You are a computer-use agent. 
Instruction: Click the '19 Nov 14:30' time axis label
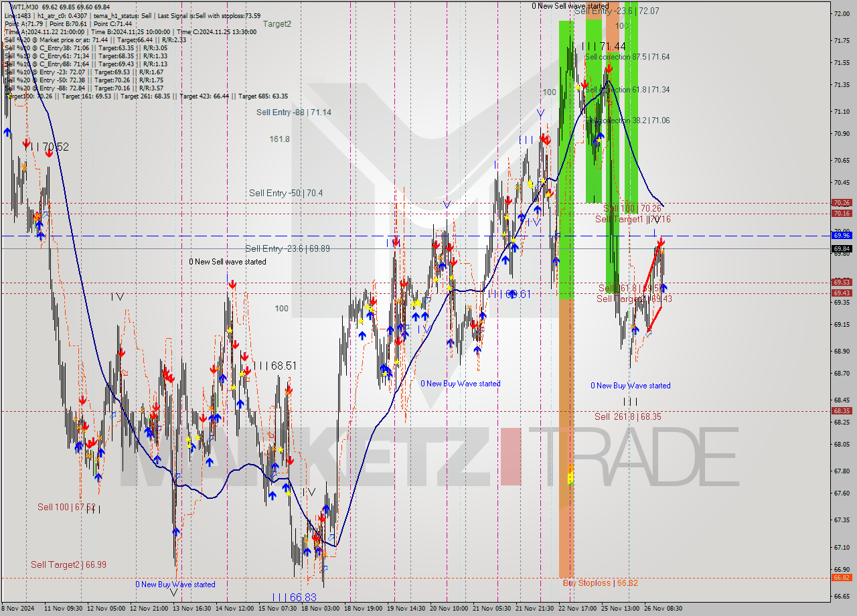[406, 609]
